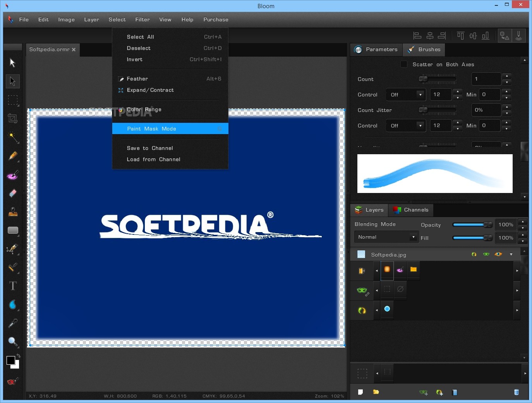
Task: Select the blue water drop Blur tool
Action: pyautogui.click(x=13, y=305)
